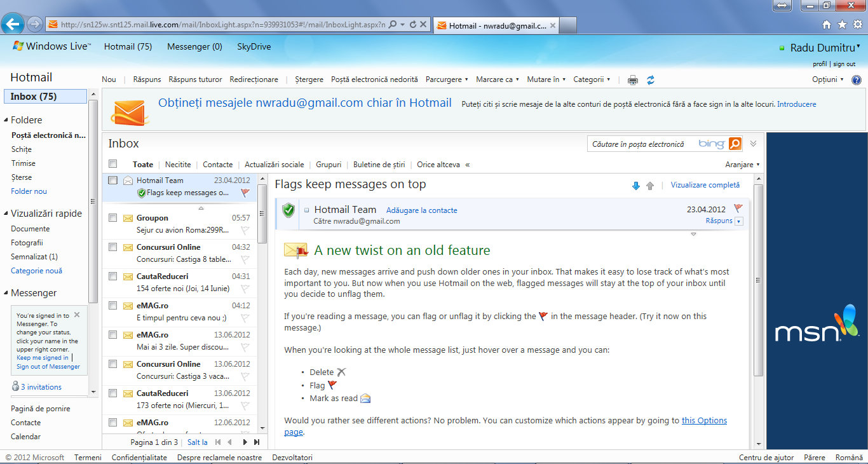The image size is (868, 464).
Task: Check the eMAG.ro 04:12 message checkbox
Action: pyautogui.click(x=112, y=306)
